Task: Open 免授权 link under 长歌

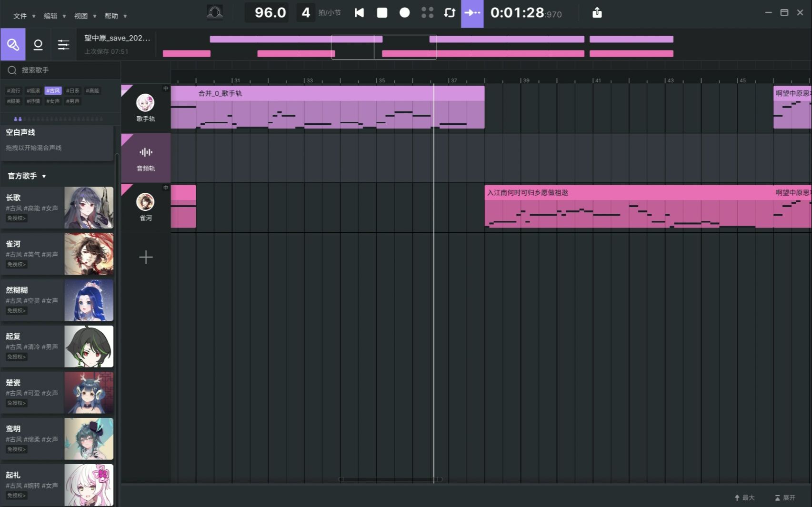Action: (16, 218)
